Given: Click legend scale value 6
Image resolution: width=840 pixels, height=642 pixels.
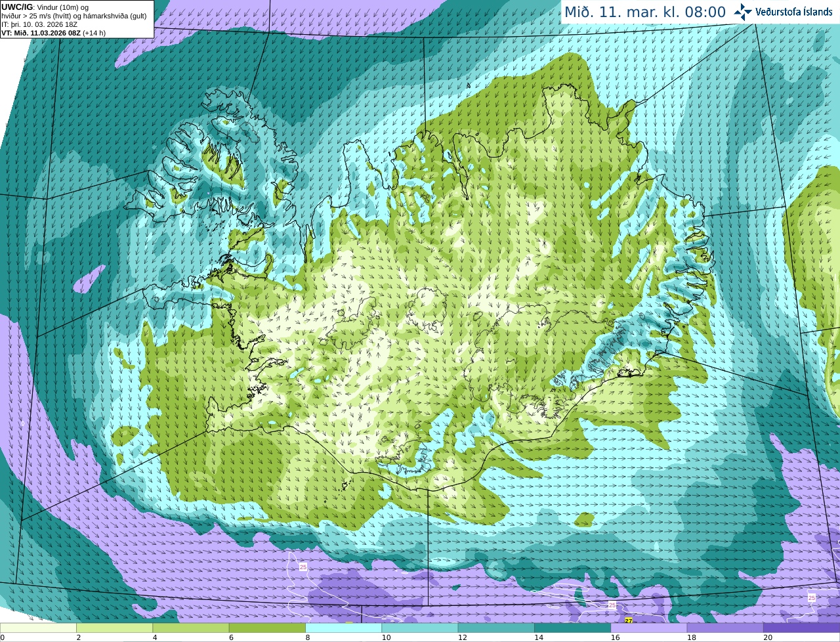Looking at the screenshot, I should coord(231,637).
